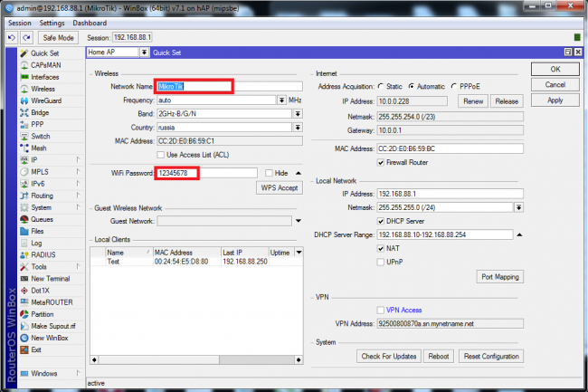This screenshot has width=588, height=392.
Task: Open Local Clients column selector dropdown
Action: 299,253
